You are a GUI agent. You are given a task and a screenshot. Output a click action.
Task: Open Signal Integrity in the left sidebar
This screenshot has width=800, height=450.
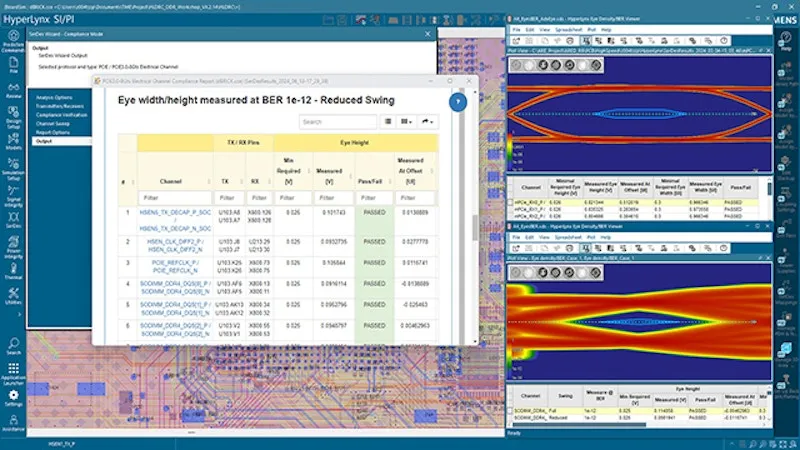(13, 196)
